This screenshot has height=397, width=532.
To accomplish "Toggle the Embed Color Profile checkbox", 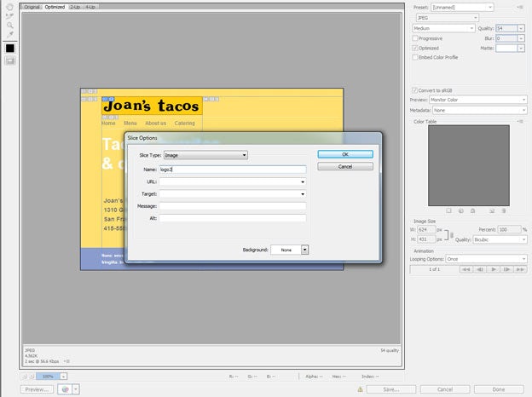I will pyautogui.click(x=414, y=57).
